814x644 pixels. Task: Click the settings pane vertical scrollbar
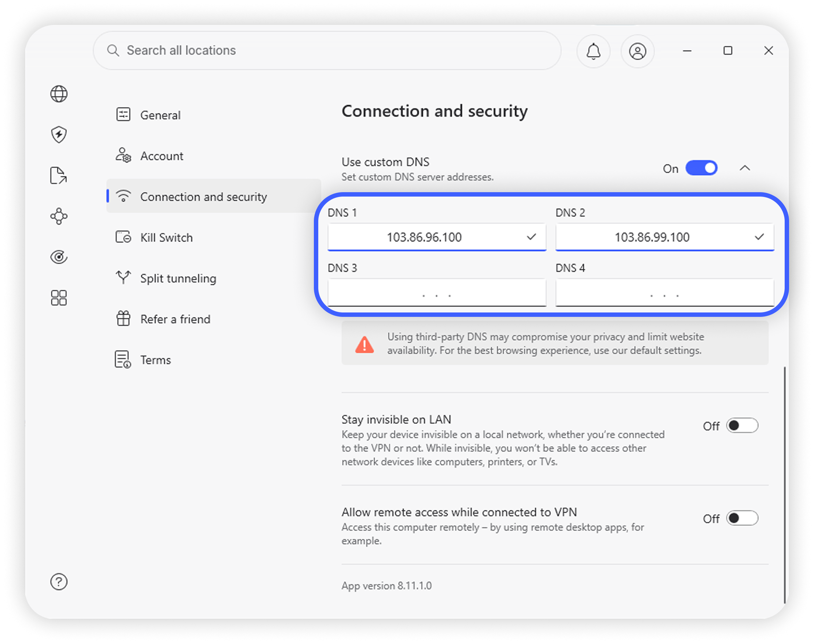coord(784,484)
